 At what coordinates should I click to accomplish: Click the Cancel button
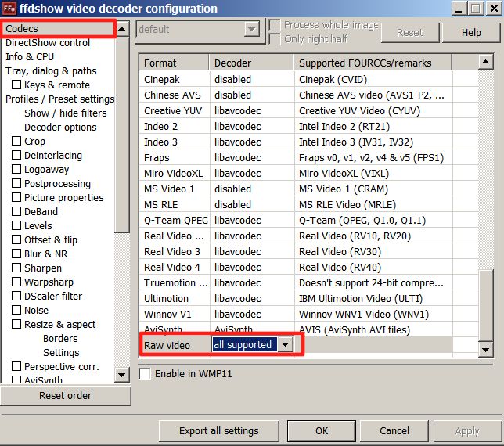coord(394,431)
